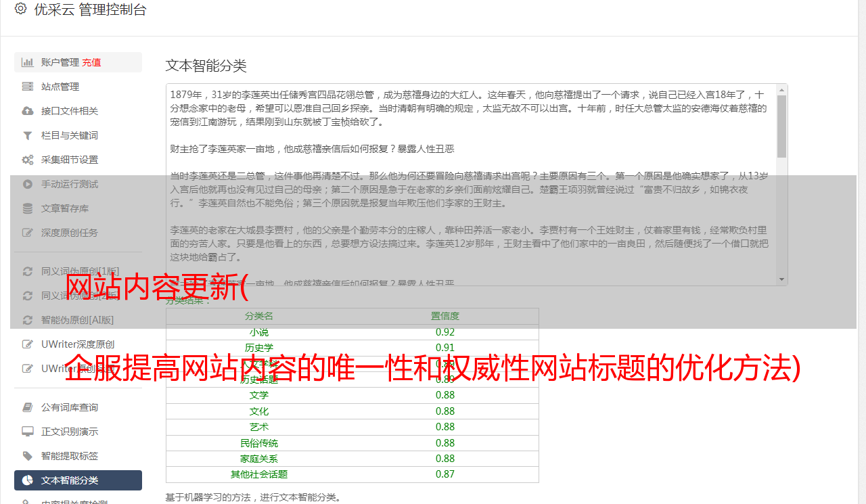Viewport: 866px width, 504px height.
Task: Click the refresh icon for 同义词伪原创[1版]
Action: [x=28, y=271]
